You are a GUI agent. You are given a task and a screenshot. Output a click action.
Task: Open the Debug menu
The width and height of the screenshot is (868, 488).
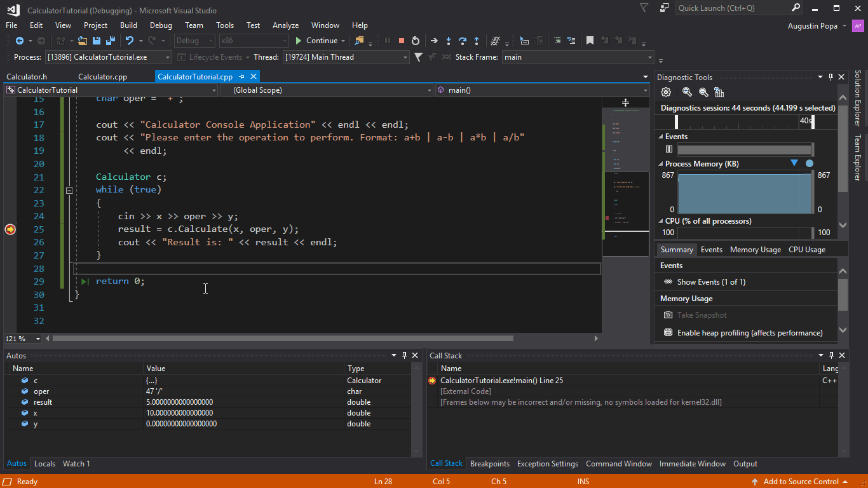click(161, 25)
